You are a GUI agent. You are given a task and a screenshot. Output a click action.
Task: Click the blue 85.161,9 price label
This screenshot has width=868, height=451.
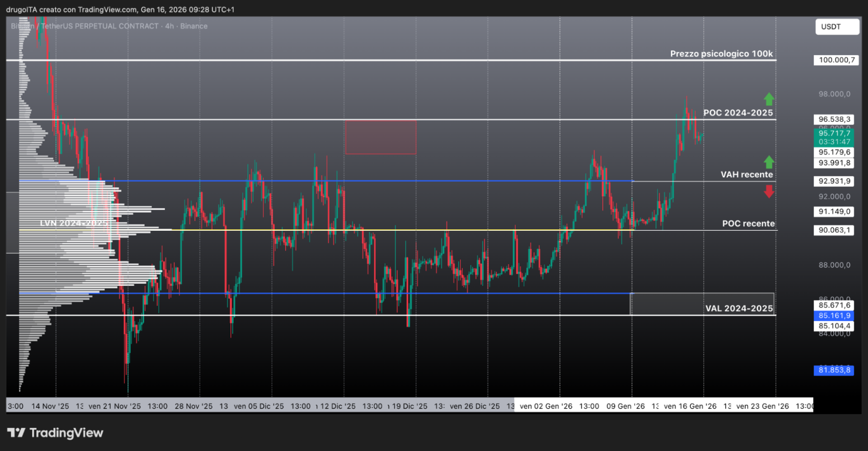834,315
